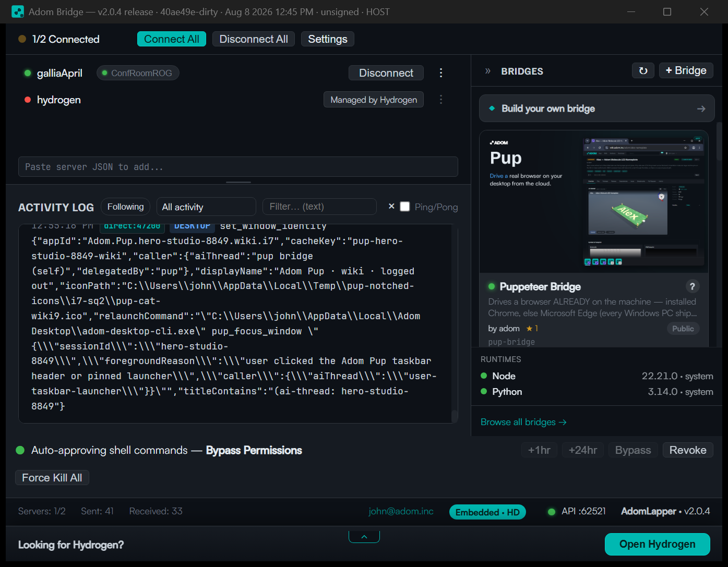Click Disconnect All
728x567 pixels.
click(x=254, y=39)
